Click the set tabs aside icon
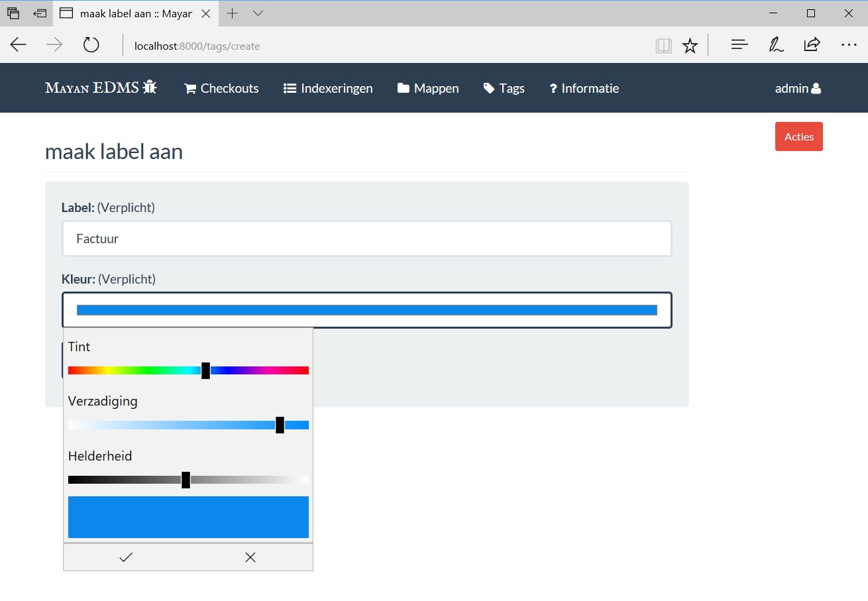The height and width of the screenshot is (601, 868). pos(40,13)
